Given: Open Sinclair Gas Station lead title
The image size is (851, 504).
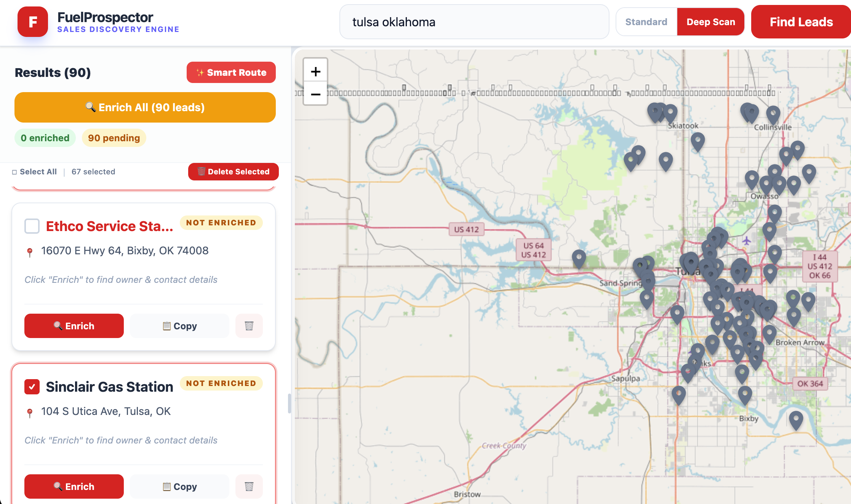Looking at the screenshot, I should pyautogui.click(x=109, y=387).
